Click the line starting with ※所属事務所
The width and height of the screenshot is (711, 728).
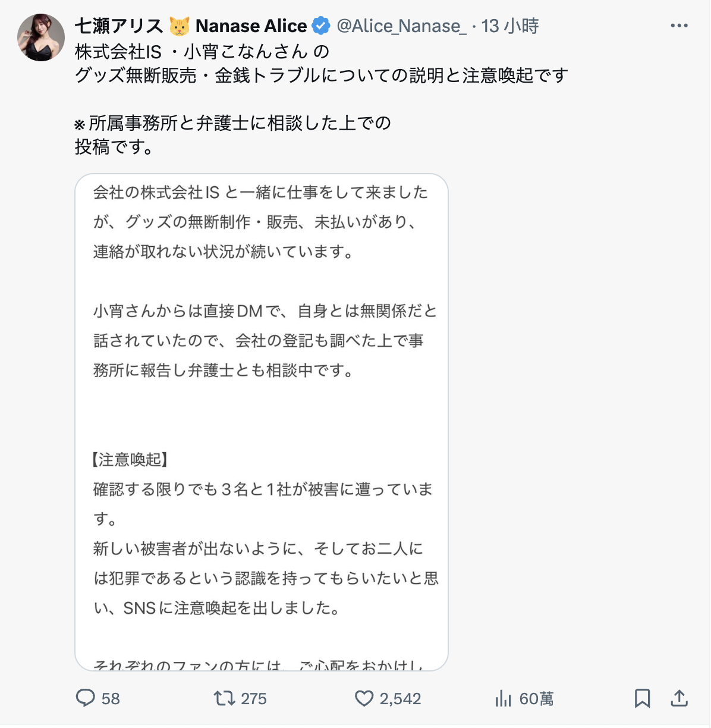233,123
